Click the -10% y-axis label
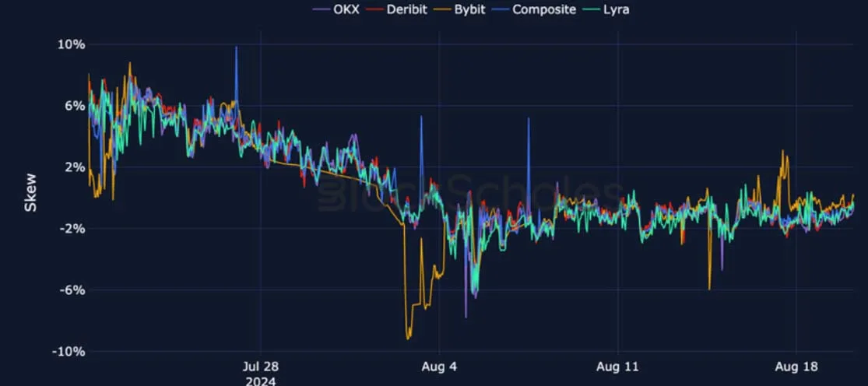868x386 pixels. (69, 351)
